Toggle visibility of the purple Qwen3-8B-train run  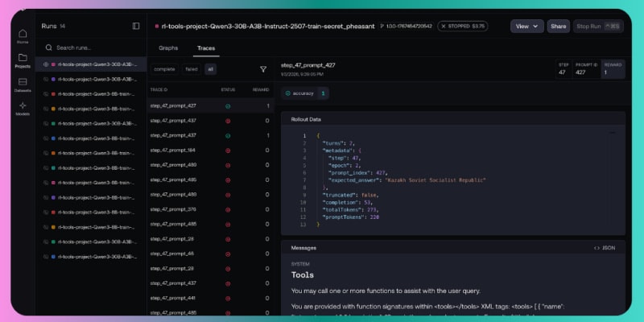click(x=46, y=197)
